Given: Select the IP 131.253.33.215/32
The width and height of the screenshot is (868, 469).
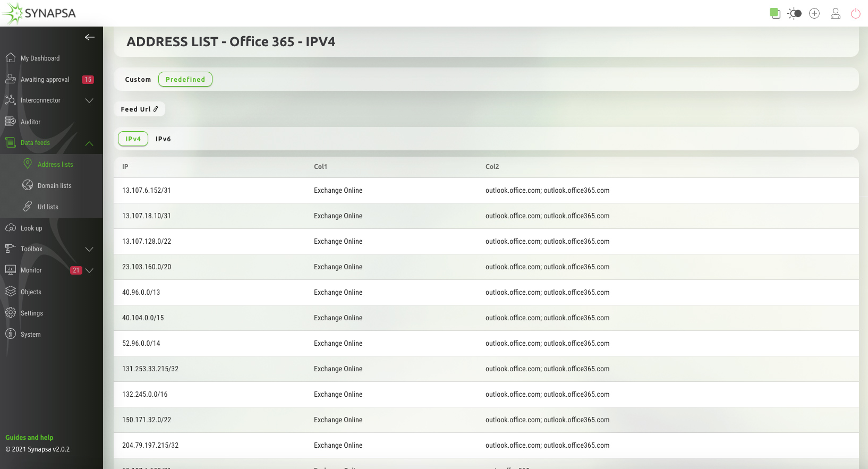Looking at the screenshot, I should (150, 369).
